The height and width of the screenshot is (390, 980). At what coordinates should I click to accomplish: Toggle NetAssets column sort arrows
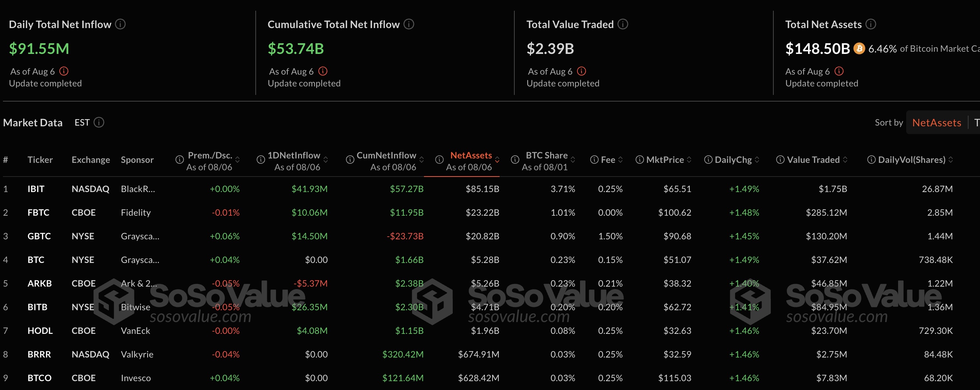pyautogui.click(x=497, y=160)
